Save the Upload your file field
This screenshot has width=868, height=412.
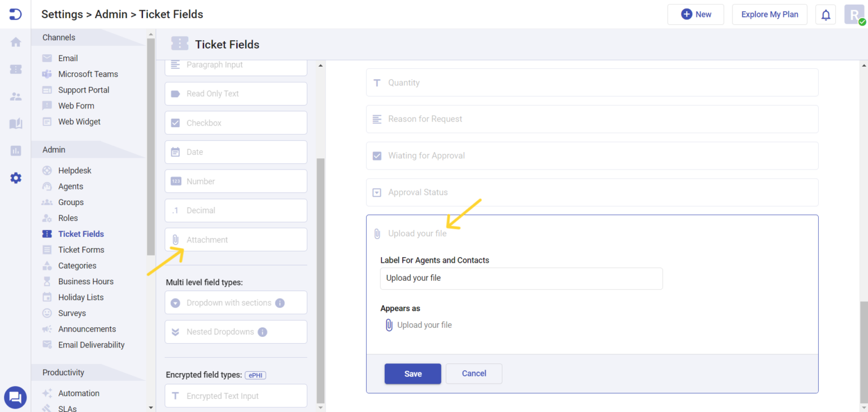point(413,374)
